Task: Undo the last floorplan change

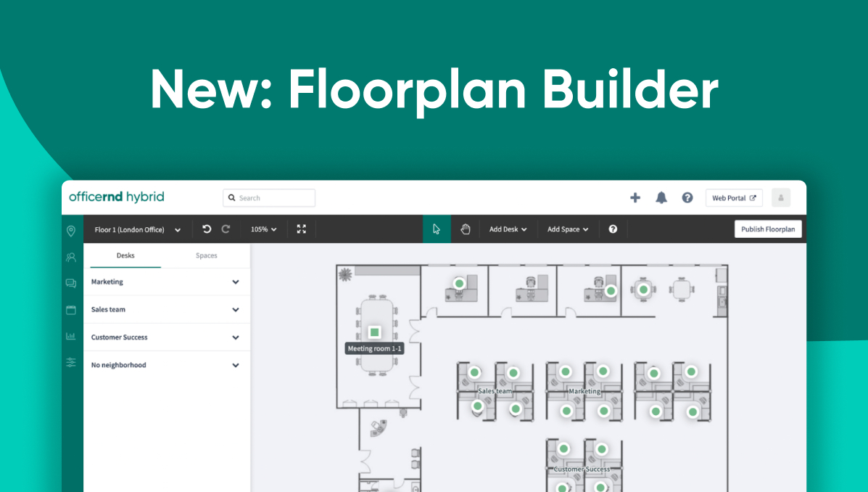Action: [x=207, y=229]
